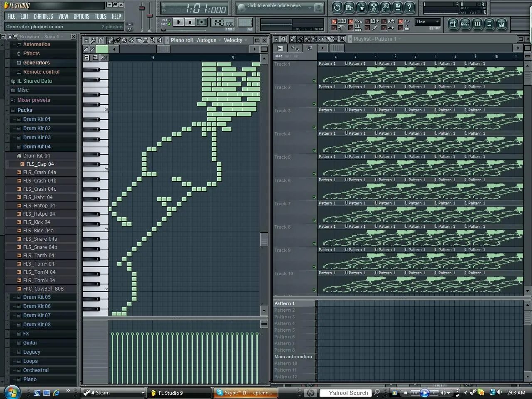Open the Snap dropdown showing Line
Viewport: 532px width, 399px height.
coord(427,22)
